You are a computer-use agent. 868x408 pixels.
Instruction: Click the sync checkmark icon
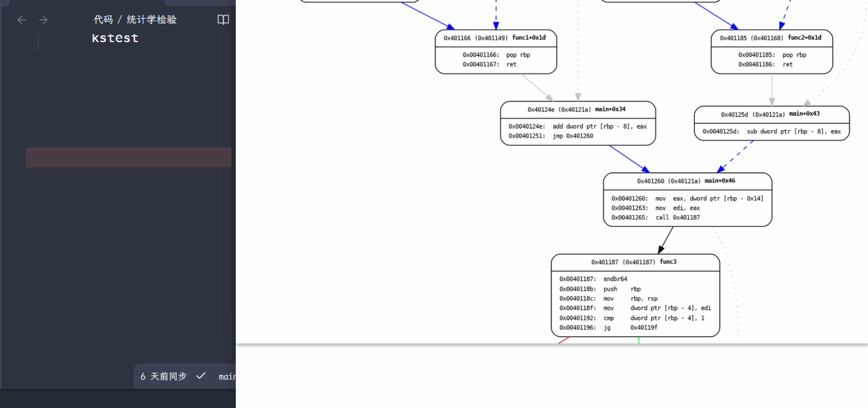[201, 376]
